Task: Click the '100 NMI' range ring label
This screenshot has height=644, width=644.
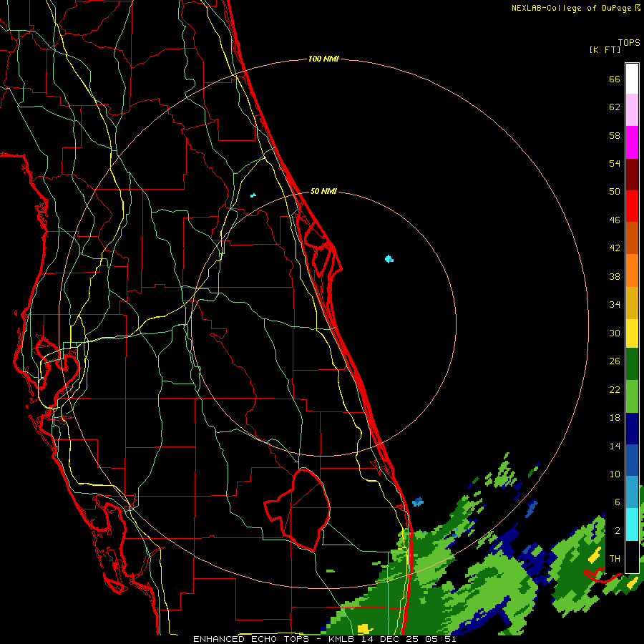Action: 323,59
